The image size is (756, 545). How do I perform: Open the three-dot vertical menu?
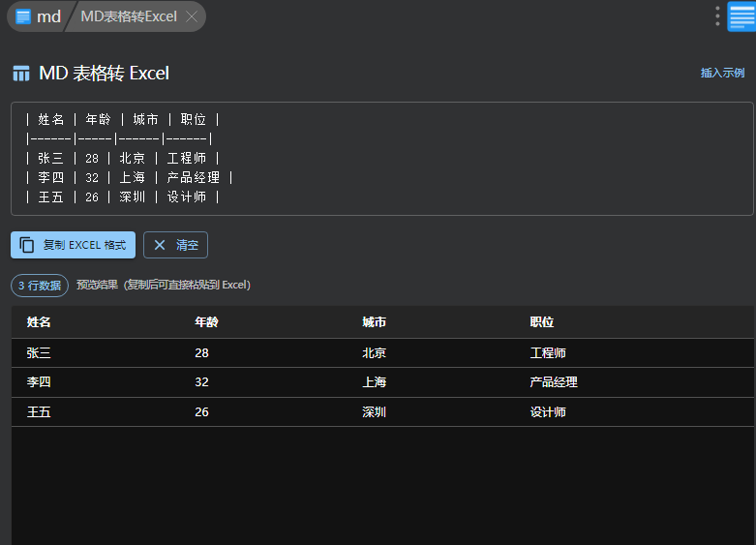[717, 16]
